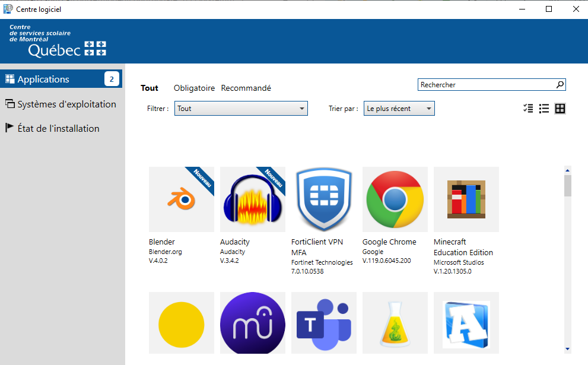Viewport: 588px width, 365px height.
Task: Click the Blender.org publisher text
Action: click(x=166, y=252)
